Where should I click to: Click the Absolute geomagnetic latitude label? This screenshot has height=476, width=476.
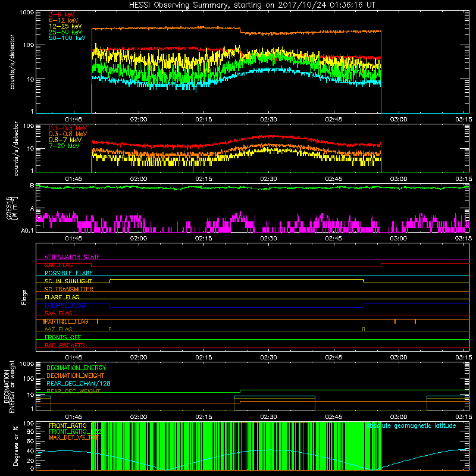[411, 425]
